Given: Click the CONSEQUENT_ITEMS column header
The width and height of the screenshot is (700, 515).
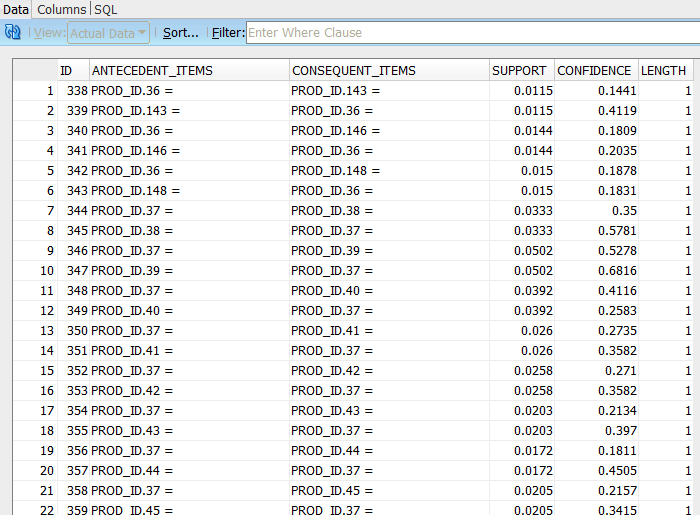Looking at the screenshot, I should click(389, 71).
